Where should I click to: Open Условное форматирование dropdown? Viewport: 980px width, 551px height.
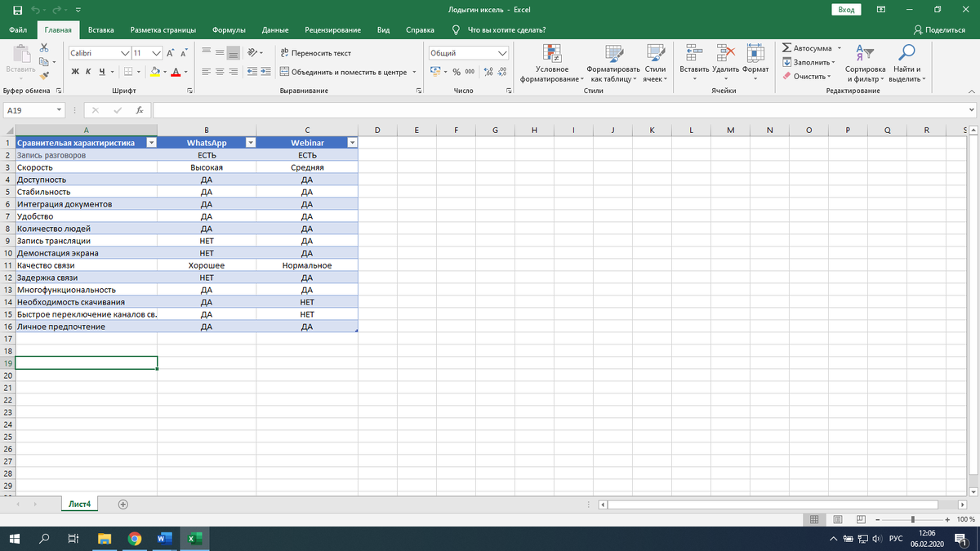point(552,62)
